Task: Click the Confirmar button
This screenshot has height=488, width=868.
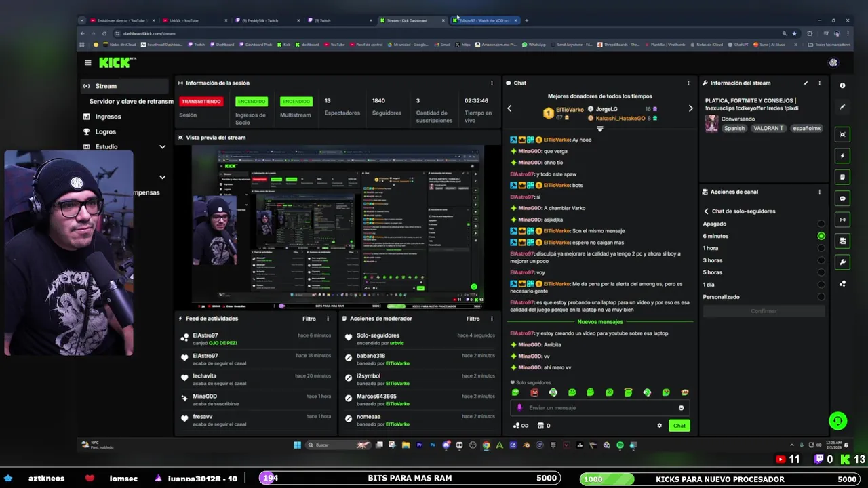Action: point(764,311)
